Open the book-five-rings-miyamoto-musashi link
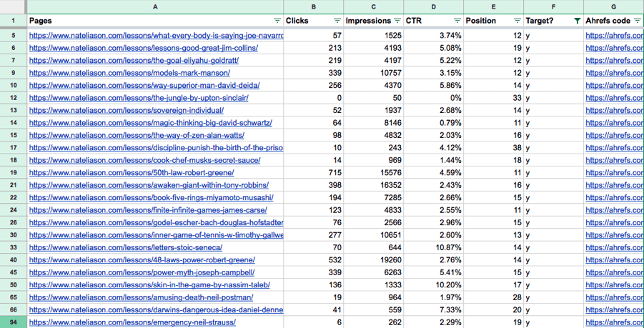 click(151, 197)
